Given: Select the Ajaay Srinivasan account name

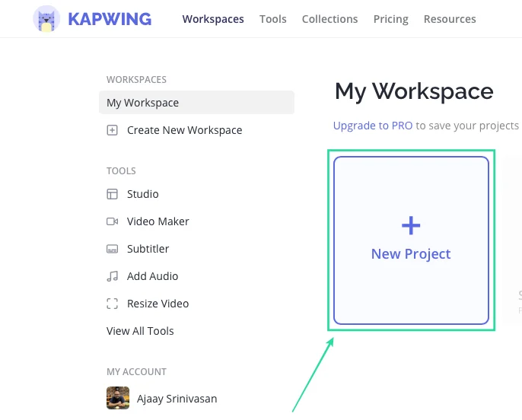Looking at the screenshot, I should (177, 398).
